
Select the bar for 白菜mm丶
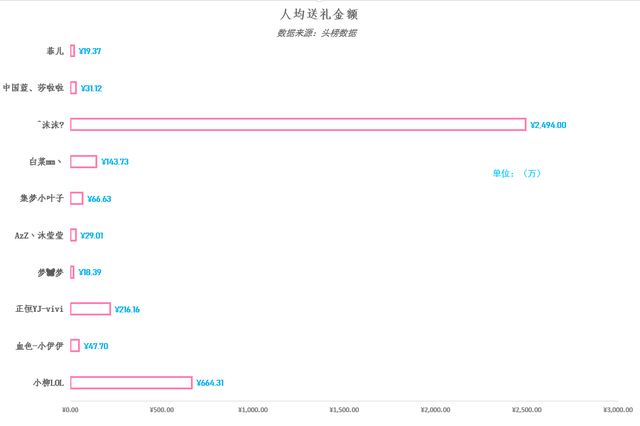click(x=84, y=162)
